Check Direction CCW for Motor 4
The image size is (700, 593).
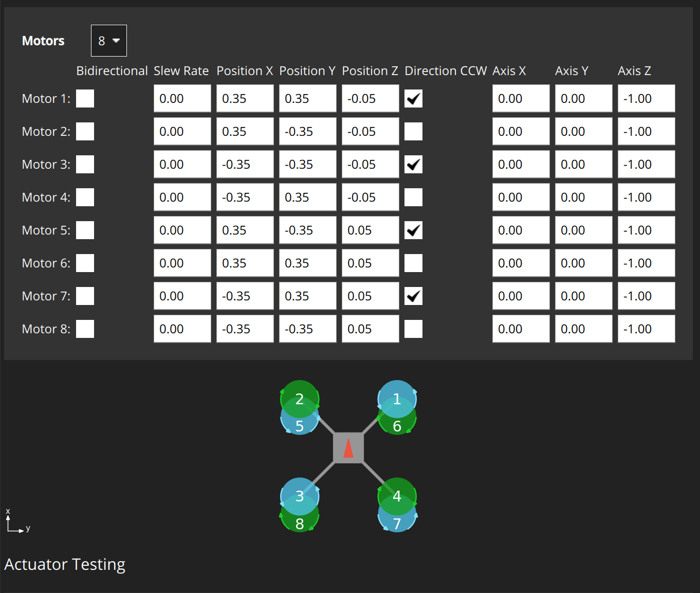414,197
